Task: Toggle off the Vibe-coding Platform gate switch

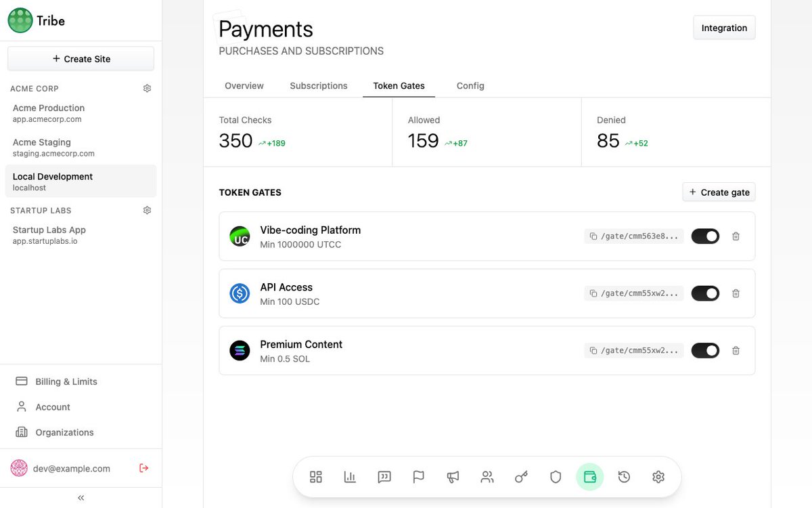Action: pyautogui.click(x=705, y=236)
